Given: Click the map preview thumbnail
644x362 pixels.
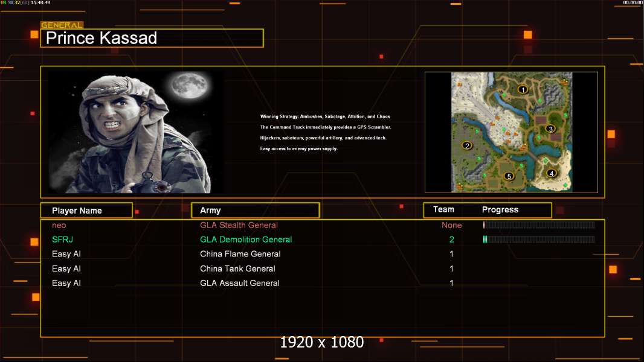Looking at the screenshot, I should (511, 132).
